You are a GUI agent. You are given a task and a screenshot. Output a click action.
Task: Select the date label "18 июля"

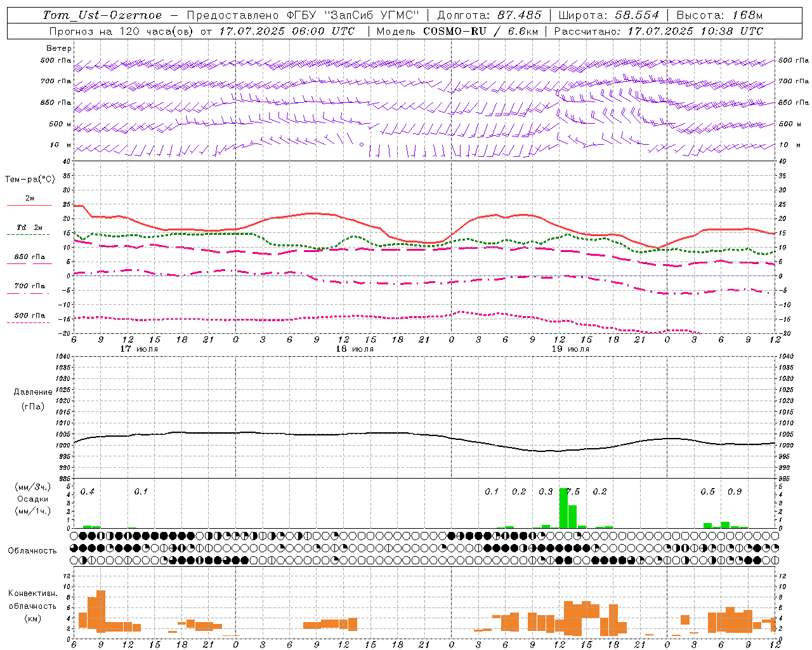[x=355, y=349]
